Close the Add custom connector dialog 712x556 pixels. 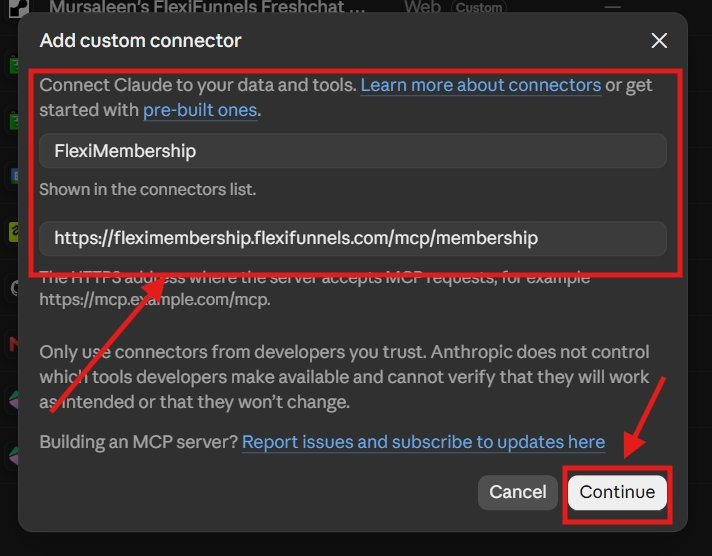point(659,40)
